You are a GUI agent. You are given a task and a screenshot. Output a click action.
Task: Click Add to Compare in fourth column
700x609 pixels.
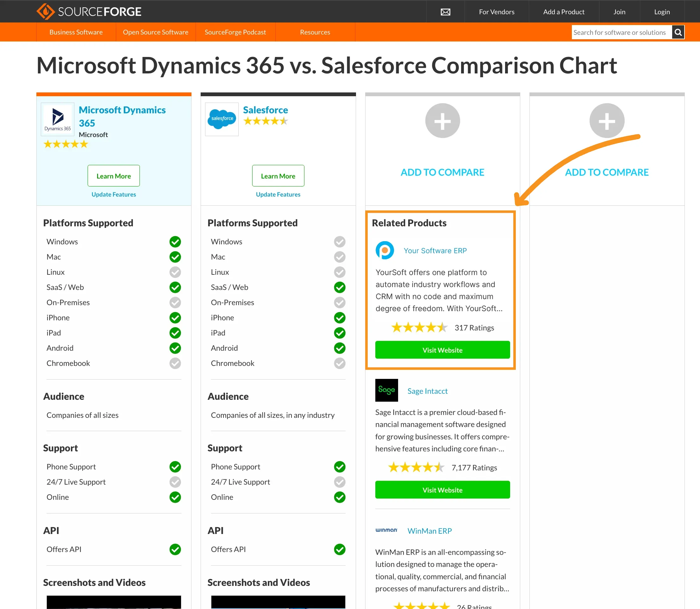click(x=607, y=172)
